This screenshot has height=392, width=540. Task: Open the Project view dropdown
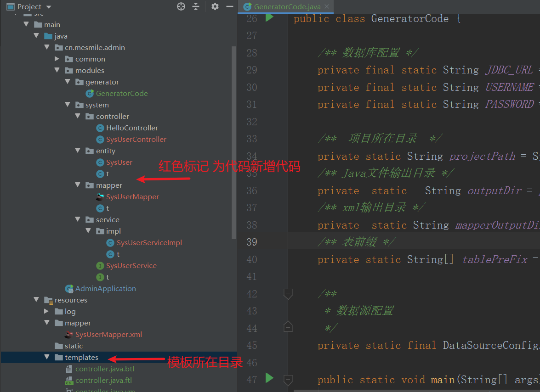[49, 7]
